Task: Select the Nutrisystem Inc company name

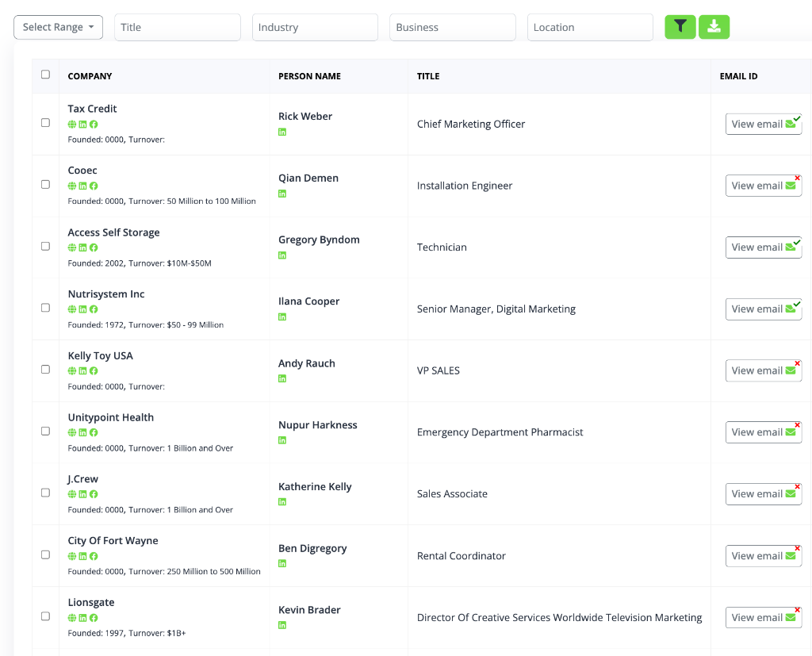Action: pos(106,293)
